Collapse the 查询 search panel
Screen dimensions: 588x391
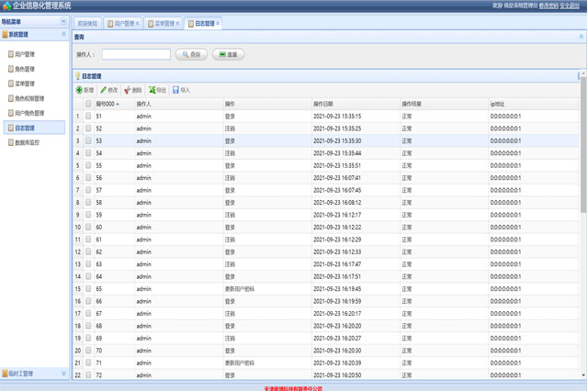coord(582,37)
